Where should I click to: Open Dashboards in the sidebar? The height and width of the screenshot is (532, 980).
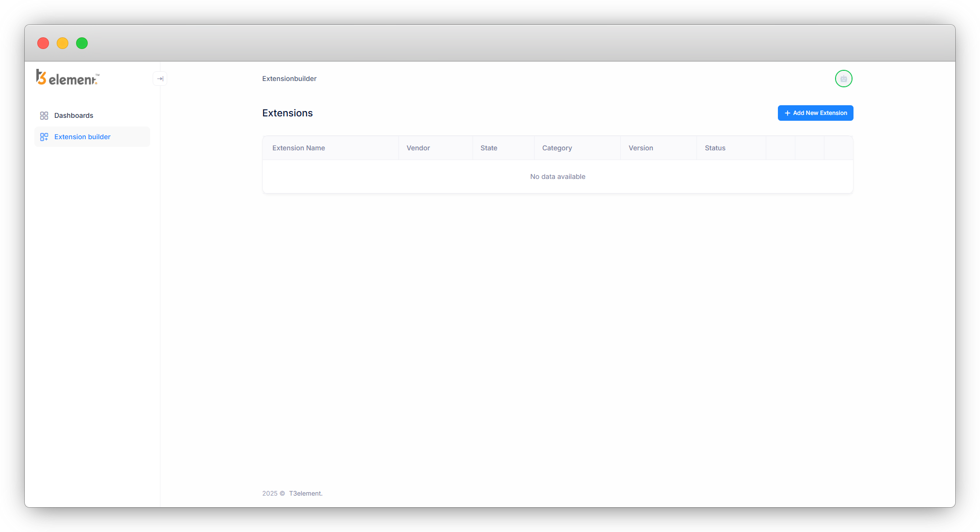coord(92,115)
